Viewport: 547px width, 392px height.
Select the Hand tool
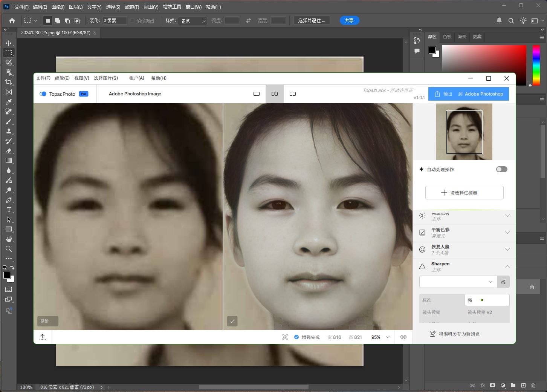tap(9, 239)
